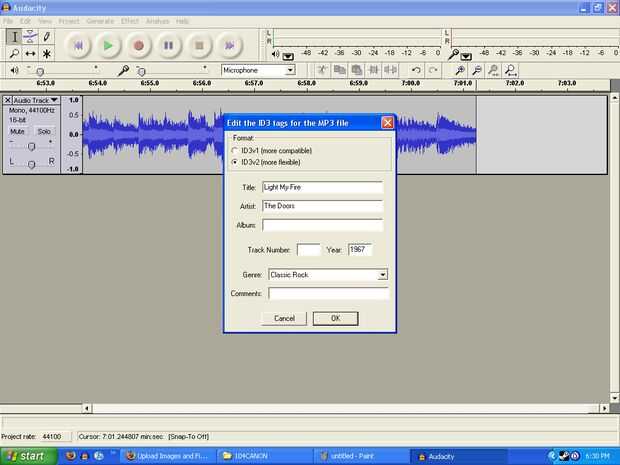Click the Comments input field
Viewport: 620px width, 465px height.
pyautogui.click(x=329, y=293)
